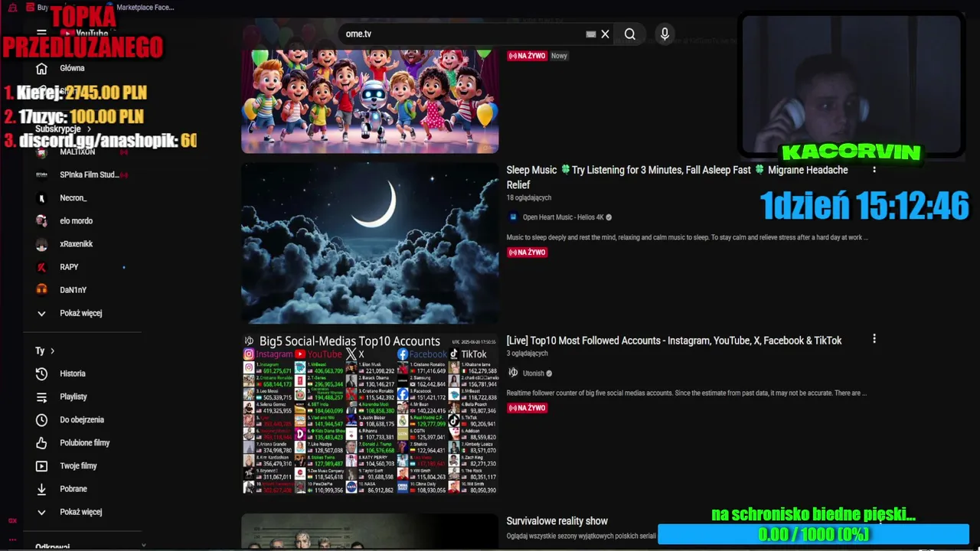Open the Sleep Music video title
Image resolution: width=980 pixels, height=551 pixels.
point(677,177)
